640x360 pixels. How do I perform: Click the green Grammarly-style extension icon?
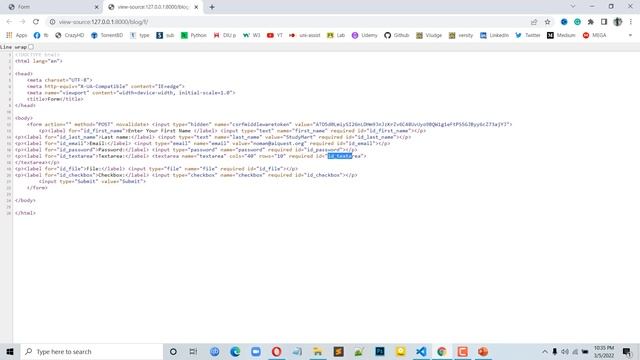coord(577,22)
